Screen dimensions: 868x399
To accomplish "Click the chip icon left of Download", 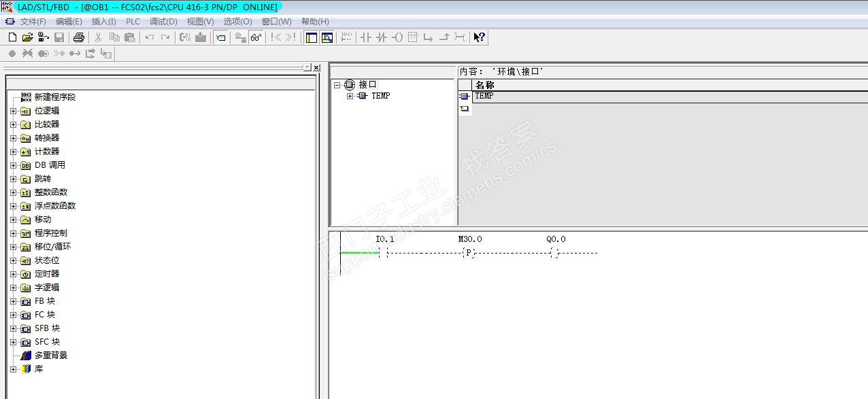I will tap(185, 37).
